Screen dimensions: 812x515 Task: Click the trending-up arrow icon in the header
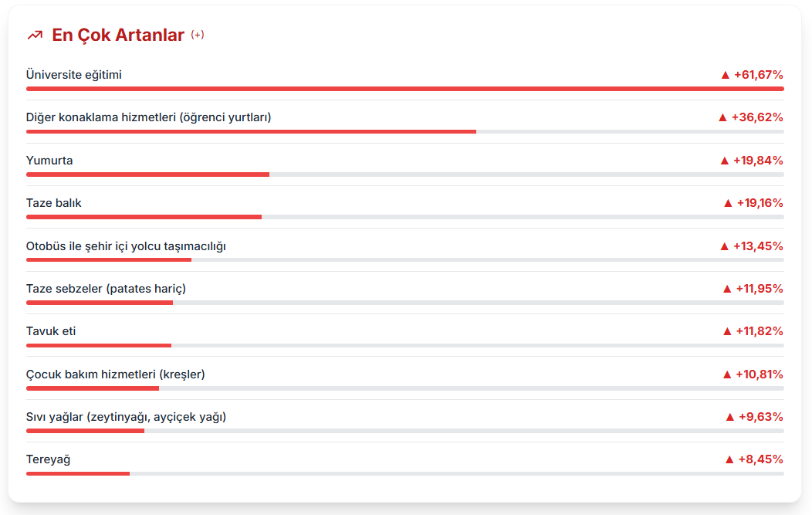pyautogui.click(x=35, y=36)
